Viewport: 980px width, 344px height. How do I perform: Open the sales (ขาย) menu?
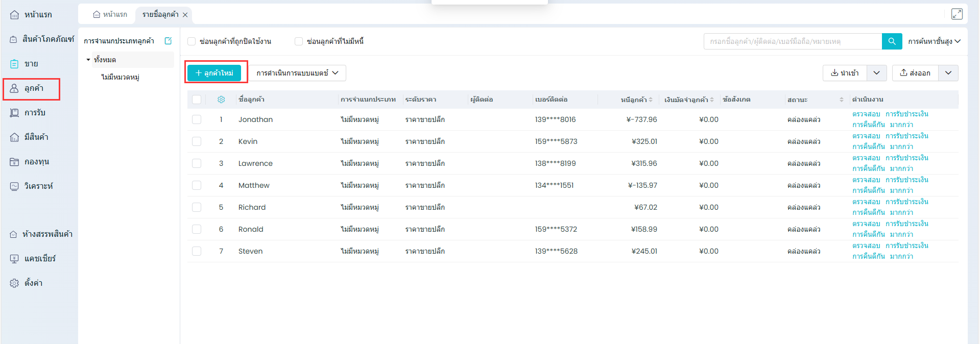coord(31,64)
